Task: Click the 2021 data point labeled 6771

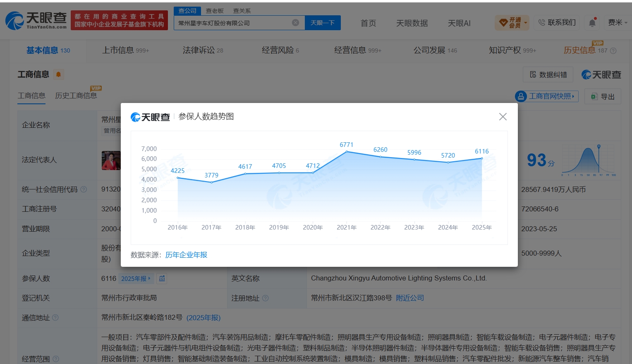Action: click(x=347, y=151)
